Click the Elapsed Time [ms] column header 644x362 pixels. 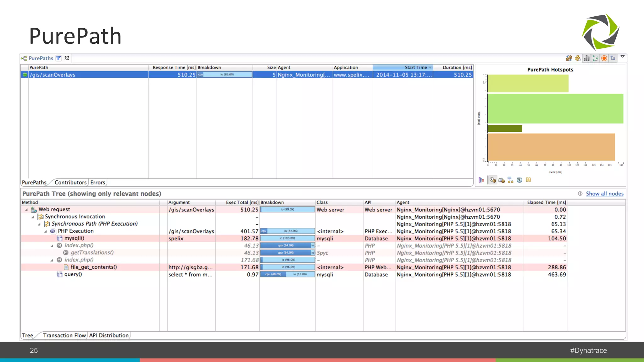pyautogui.click(x=545, y=202)
